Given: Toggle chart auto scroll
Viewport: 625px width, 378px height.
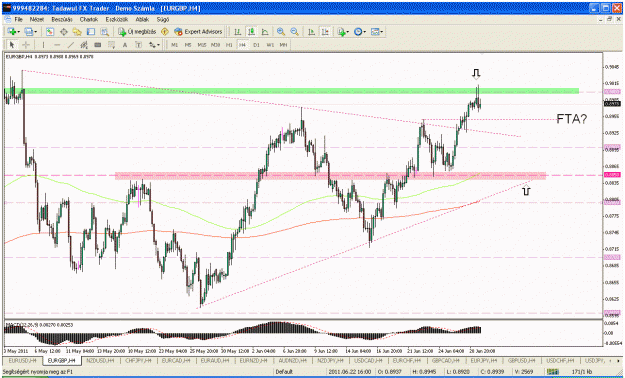Looking at the screenshot, I should click(x=312, y=32).
